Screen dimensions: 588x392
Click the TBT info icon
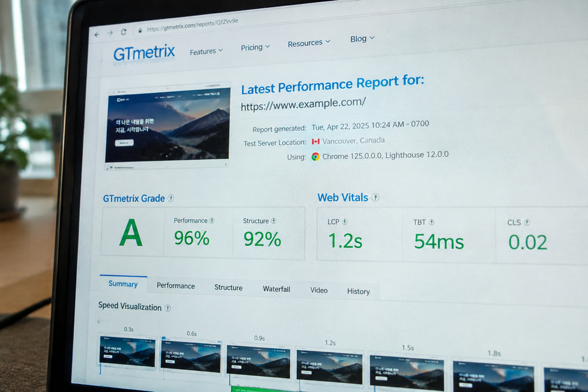click(432, 222)
